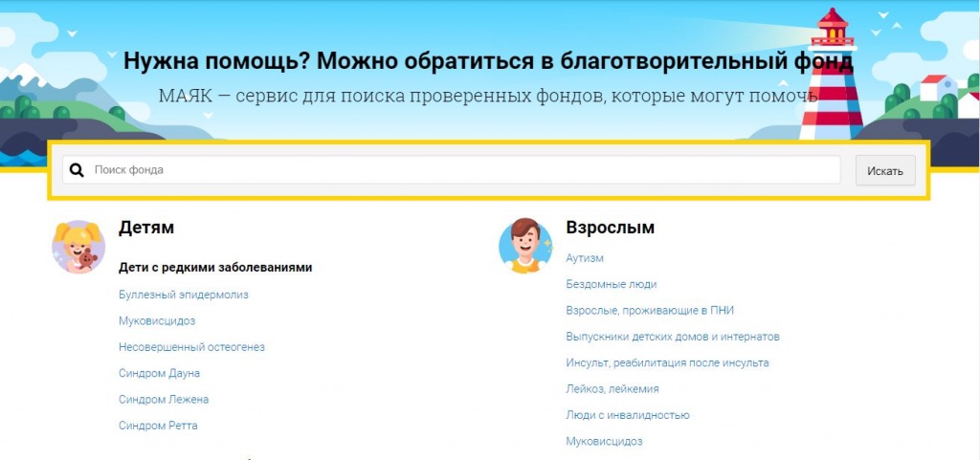Open Люди с инвалидностью link
Screen dimensions: 980x460
click(x=628, y=415)
